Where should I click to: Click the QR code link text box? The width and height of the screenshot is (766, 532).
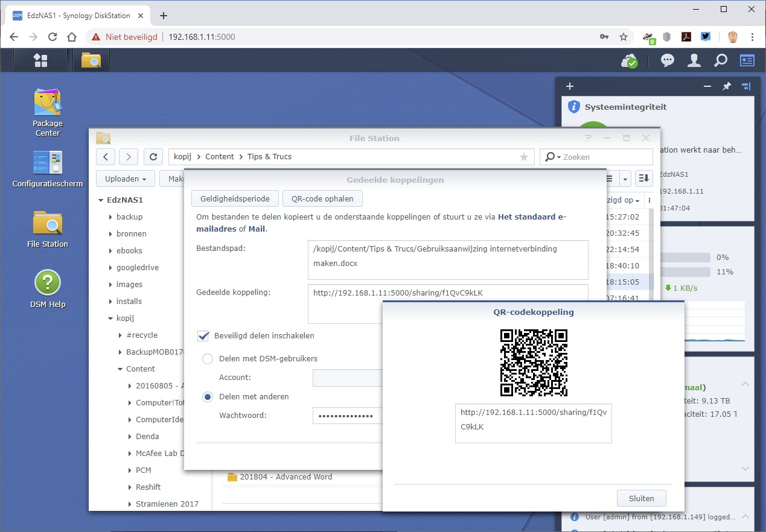click(533, 423)
